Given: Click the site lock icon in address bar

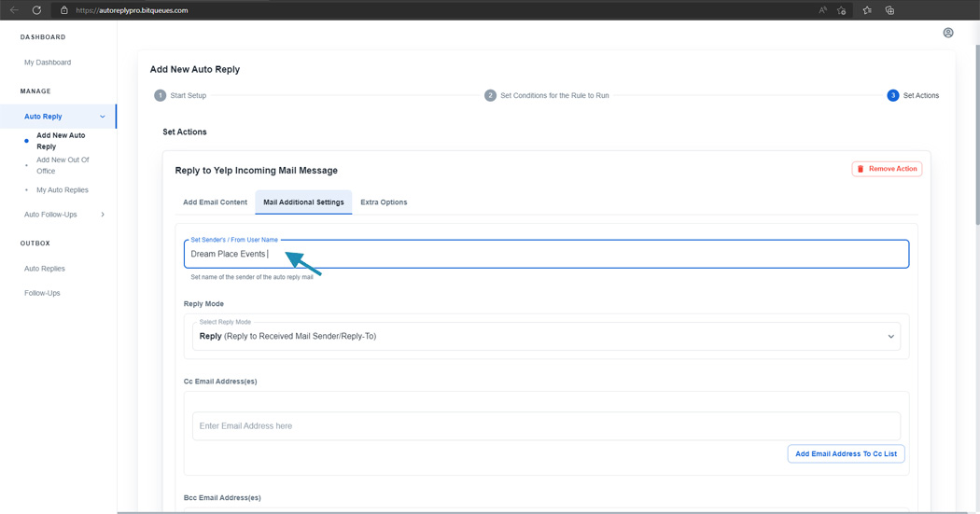Looking at the screenshot, I should coord(63,10).
